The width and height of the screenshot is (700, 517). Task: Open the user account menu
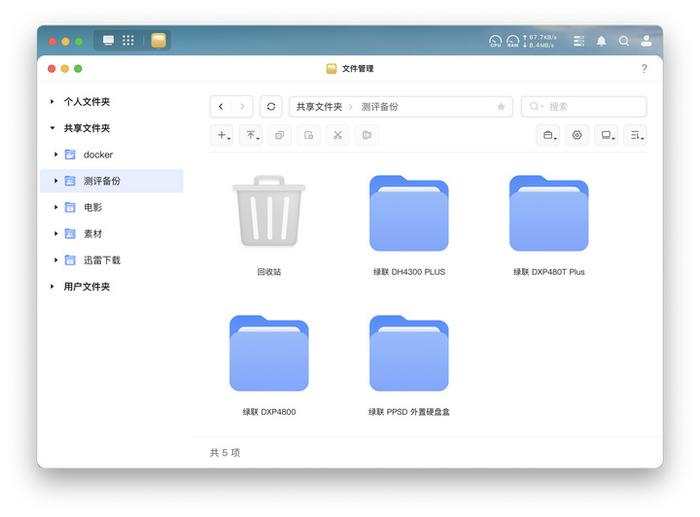[x=646, y=41]
